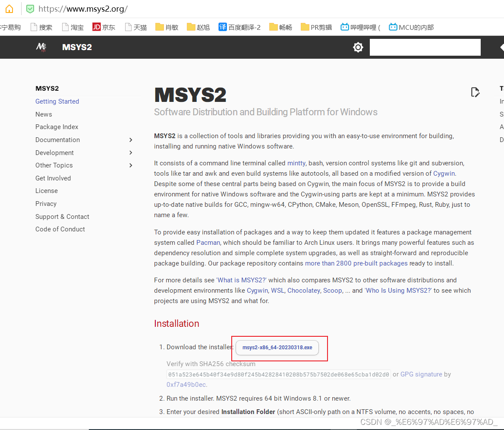
Task: Open the 天猫 bookmark
Action: tap(135, 27)
